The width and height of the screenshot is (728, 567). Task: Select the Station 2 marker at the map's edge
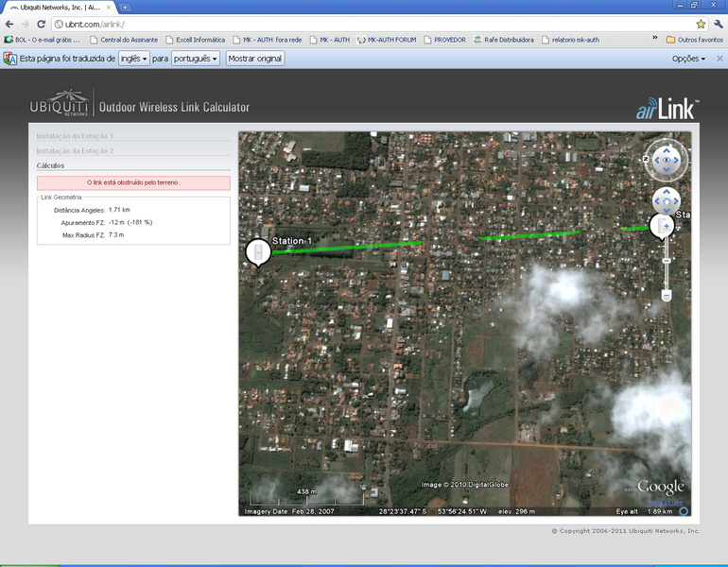click(661, 227)
